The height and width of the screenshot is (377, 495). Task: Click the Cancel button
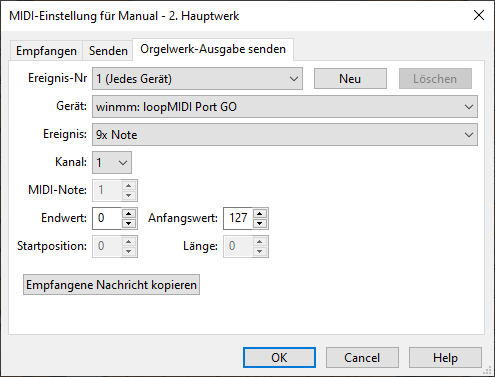(362, 358)
